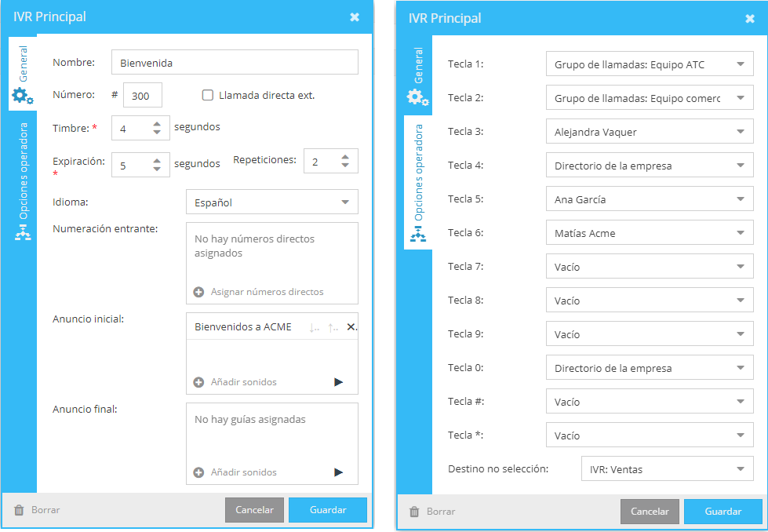The image size is (768, 532).
Task: Click the Nombre field containing Bienvenida
Action: (x=235, y=63)
